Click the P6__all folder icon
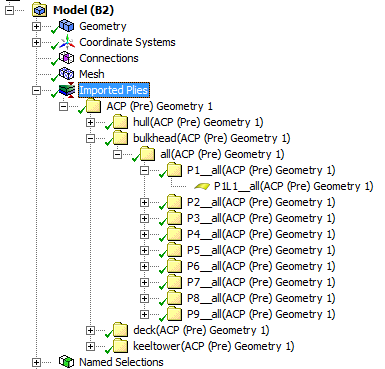The width and height of the screenshot is (385, 369). tap(174, 266)
